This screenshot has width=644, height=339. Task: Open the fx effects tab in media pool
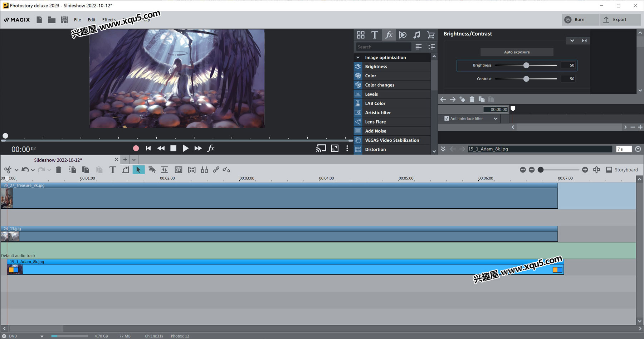coord(389,35)
